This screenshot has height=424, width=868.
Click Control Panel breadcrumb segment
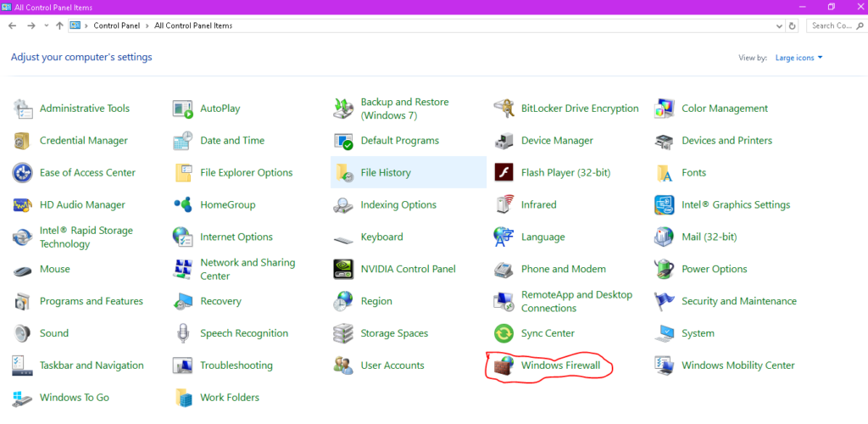pos(117,26)
